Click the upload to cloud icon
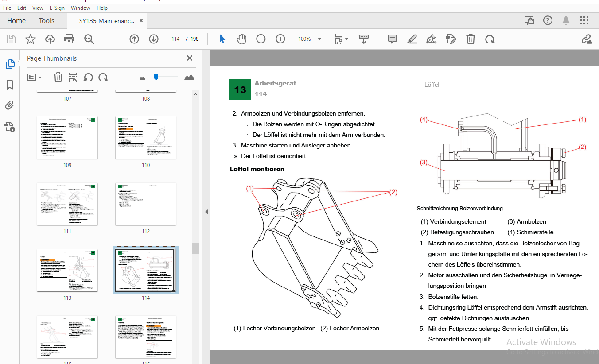 pos(50,39)
